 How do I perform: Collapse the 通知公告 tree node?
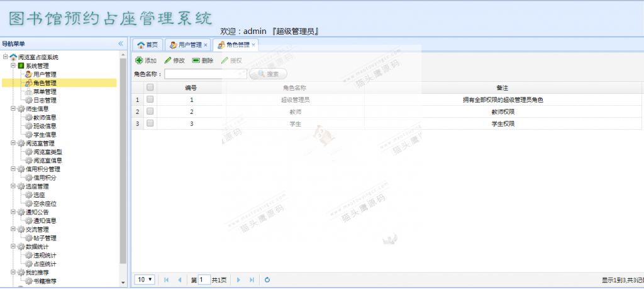pos(13,212)
